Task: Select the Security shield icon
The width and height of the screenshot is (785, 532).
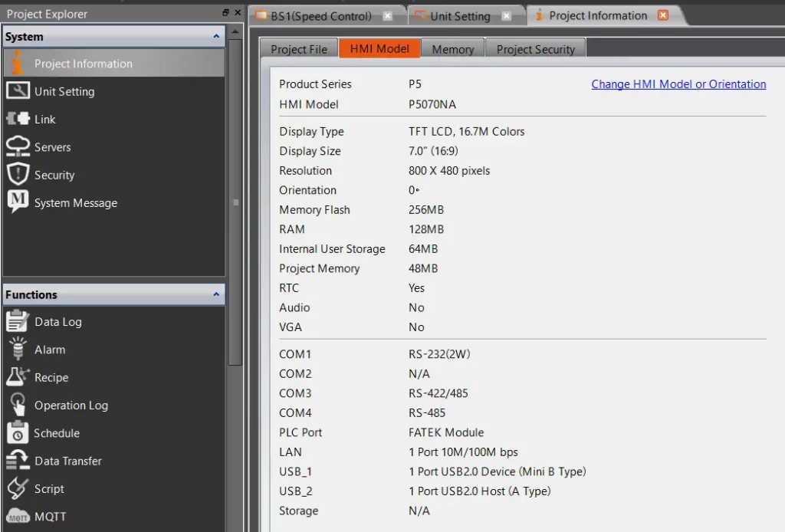Action: coord(18,175)
